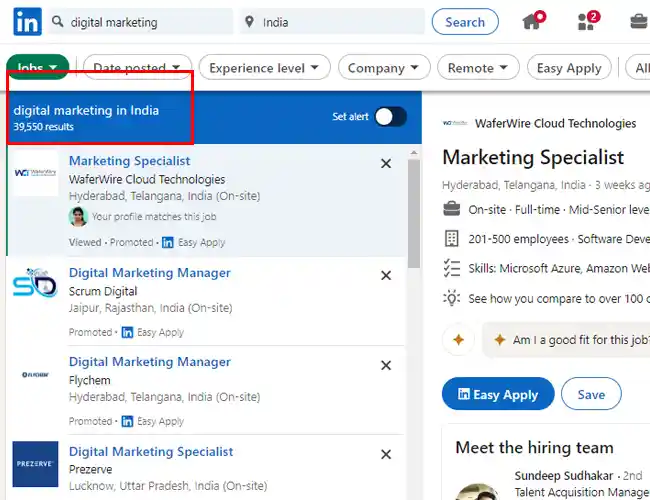Click the Prezerve company logo

pyautogui.click(x=35, y=464)
